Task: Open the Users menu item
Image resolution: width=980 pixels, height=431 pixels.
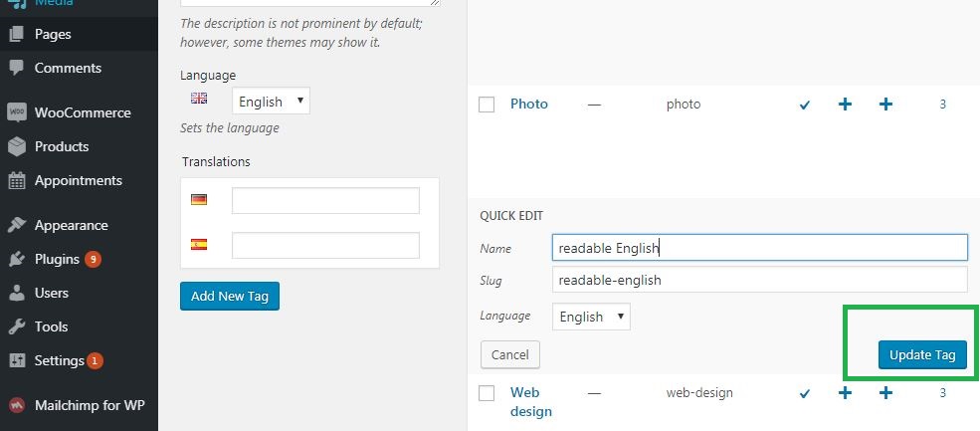Action: (52, 293)
